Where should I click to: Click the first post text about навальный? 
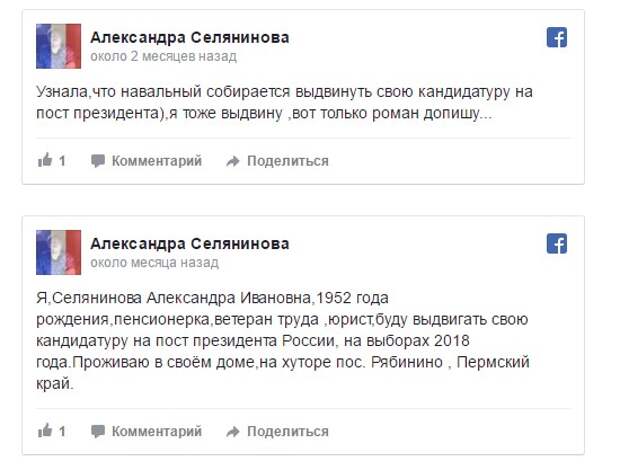tap(284, 102)
